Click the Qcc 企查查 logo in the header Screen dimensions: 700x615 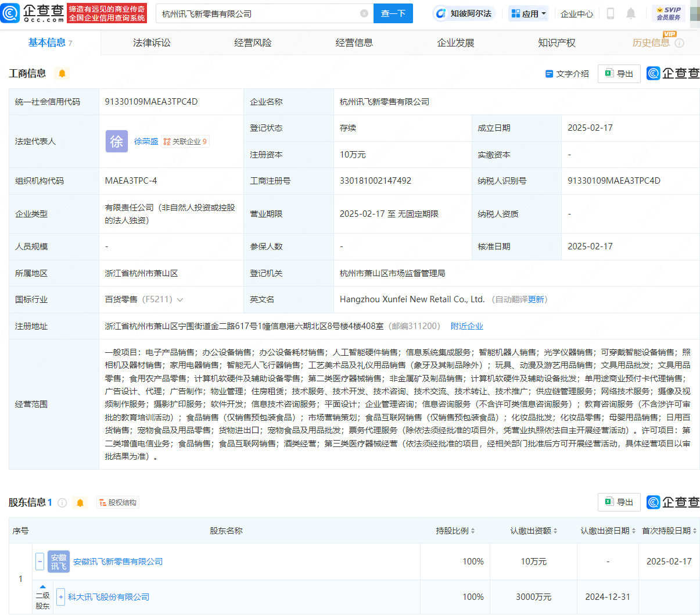pyautogui.click(x=33, y=13)
